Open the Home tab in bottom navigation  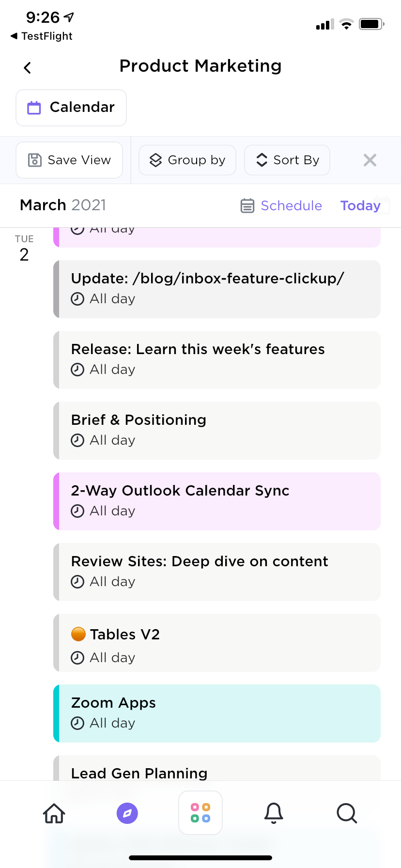pos(53,813)
